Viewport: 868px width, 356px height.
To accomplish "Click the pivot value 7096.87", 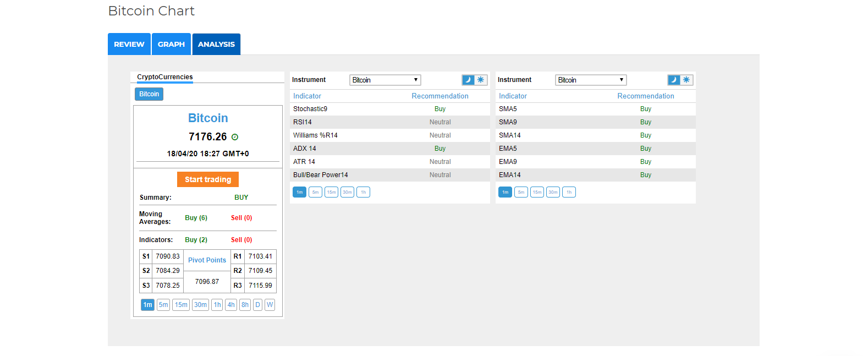I will [207, 282].
